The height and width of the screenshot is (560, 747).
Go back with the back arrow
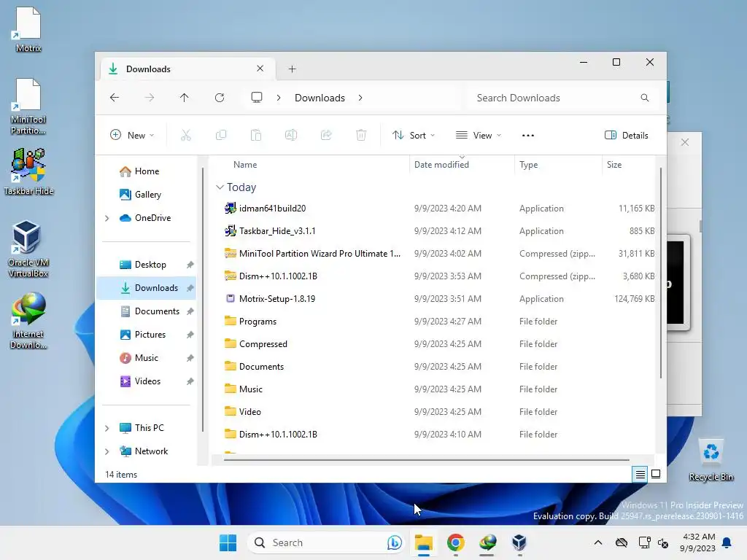[115, 98]
